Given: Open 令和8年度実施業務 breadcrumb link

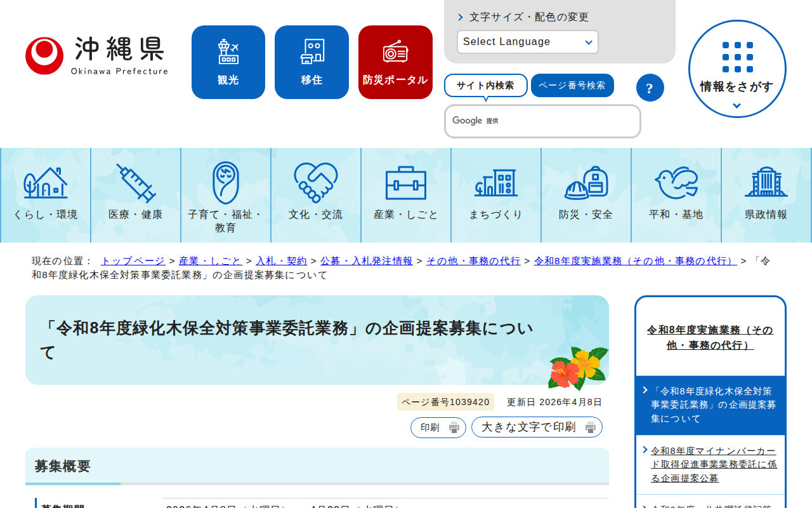Looking at the screenshot, I should [636, 261].
